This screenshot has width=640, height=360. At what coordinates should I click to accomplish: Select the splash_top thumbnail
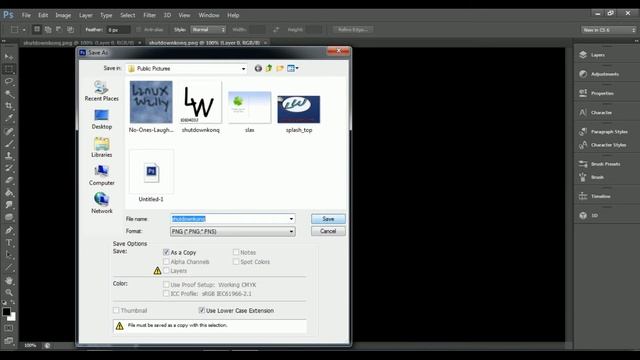[x=299, y=109]
